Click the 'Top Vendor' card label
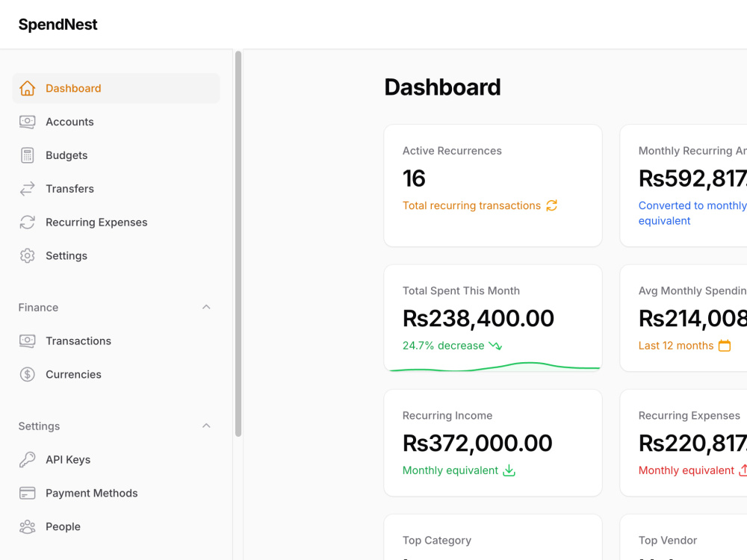 667,540
